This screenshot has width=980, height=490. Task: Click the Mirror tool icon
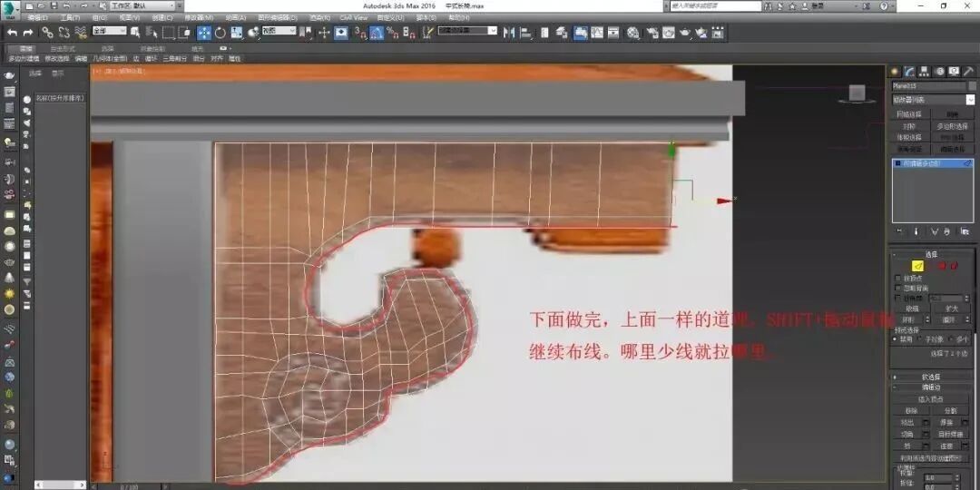(509, 33)
